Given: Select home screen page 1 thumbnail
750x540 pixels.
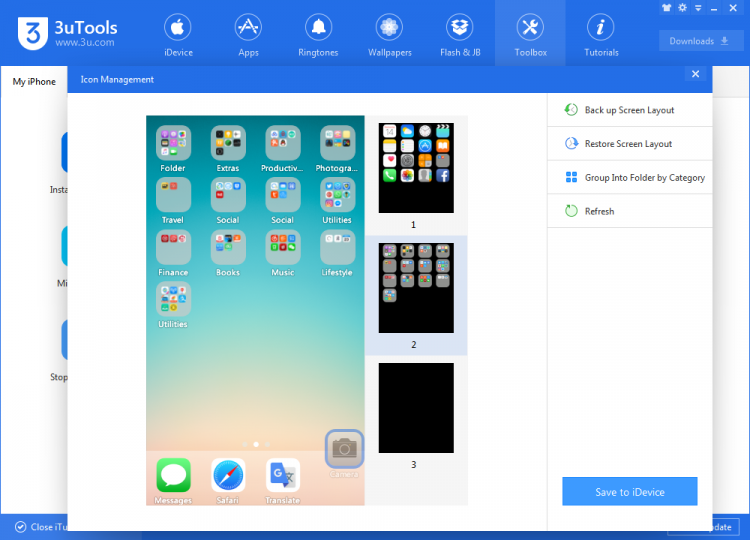Looking at the screenshot, I should point(416,168).
